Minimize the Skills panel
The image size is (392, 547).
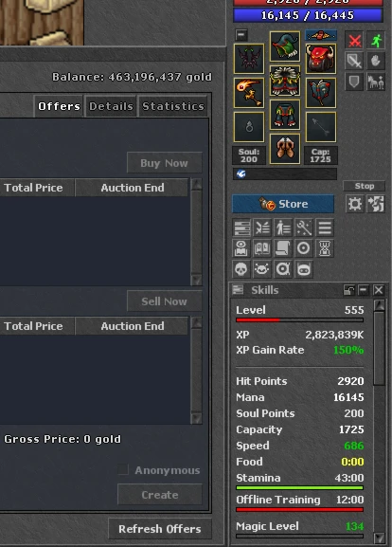(x=364, y=290)
